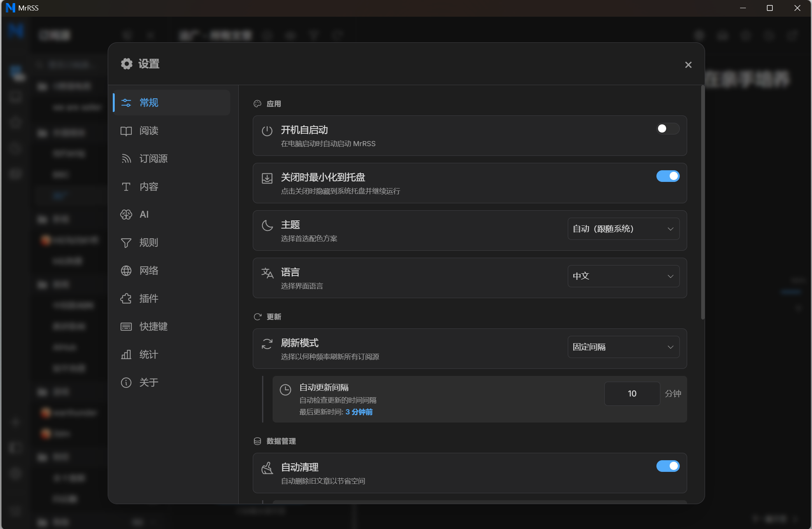Click the palette icon next to 应用 heading
Screen dimensions: 812x529
[257, 104]
